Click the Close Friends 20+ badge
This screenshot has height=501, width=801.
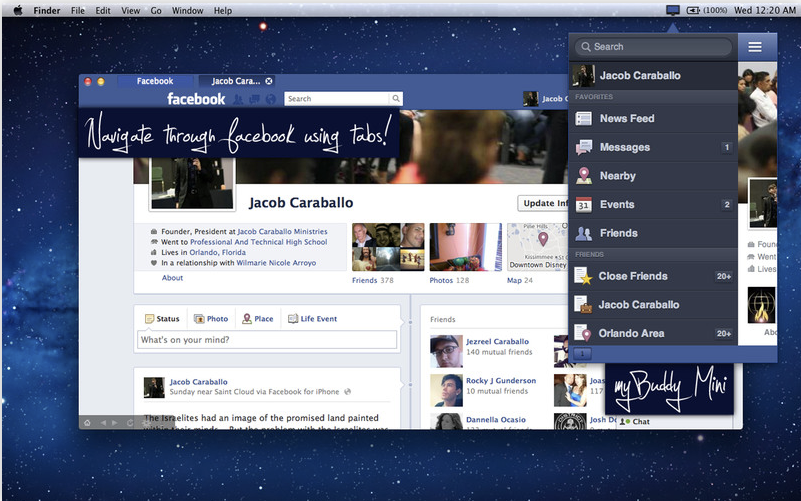point(723,276)
